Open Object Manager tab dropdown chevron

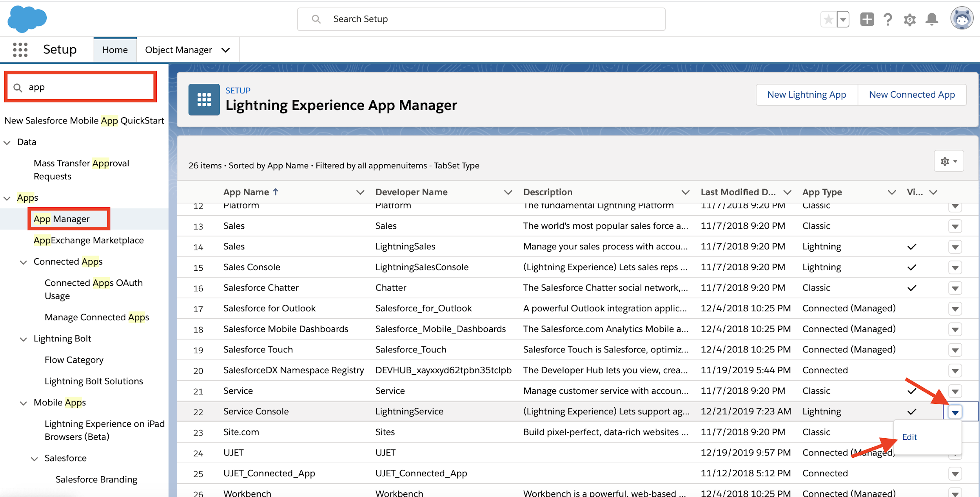[x=225, y=50]
